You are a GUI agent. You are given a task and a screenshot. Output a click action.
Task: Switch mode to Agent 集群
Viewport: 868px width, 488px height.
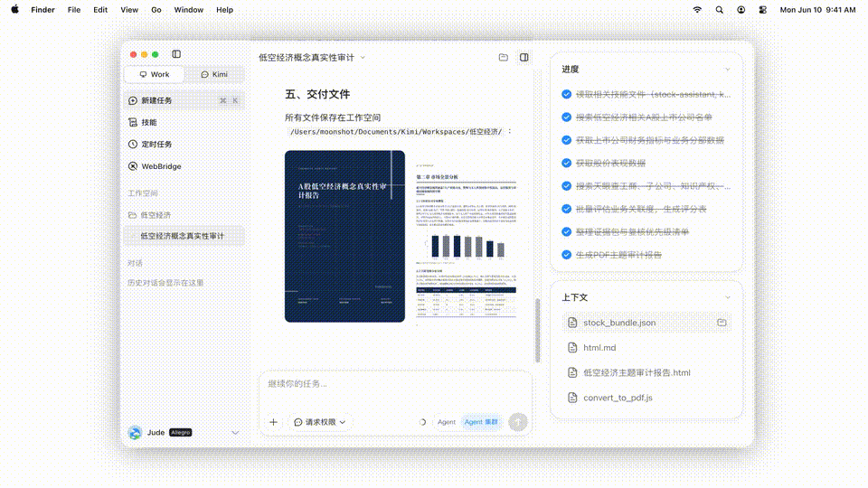click(481, 422)
